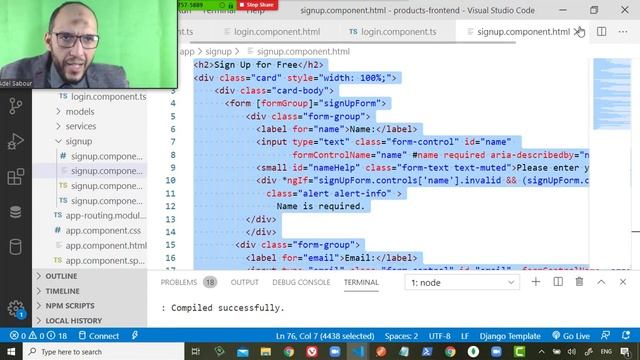Screen dimensions: 640x360
Task: Open the volume control in tray
Action: tap(571, 351)
